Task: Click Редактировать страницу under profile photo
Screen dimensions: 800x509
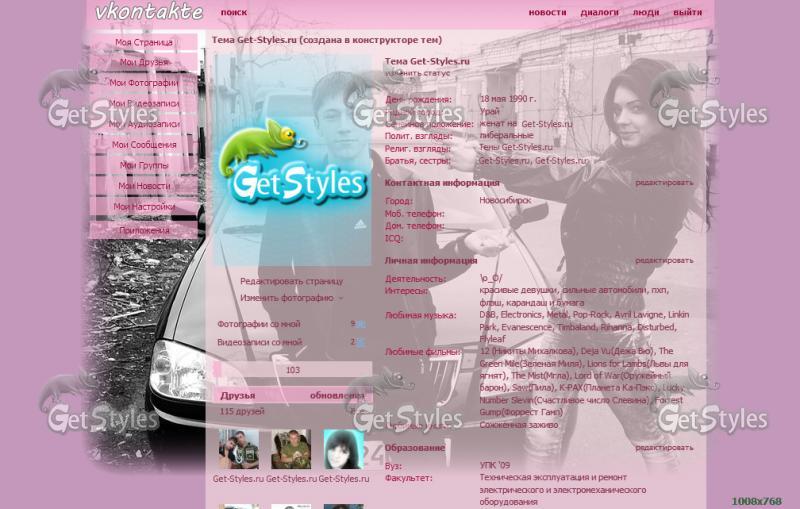Action: click(291, 282)
